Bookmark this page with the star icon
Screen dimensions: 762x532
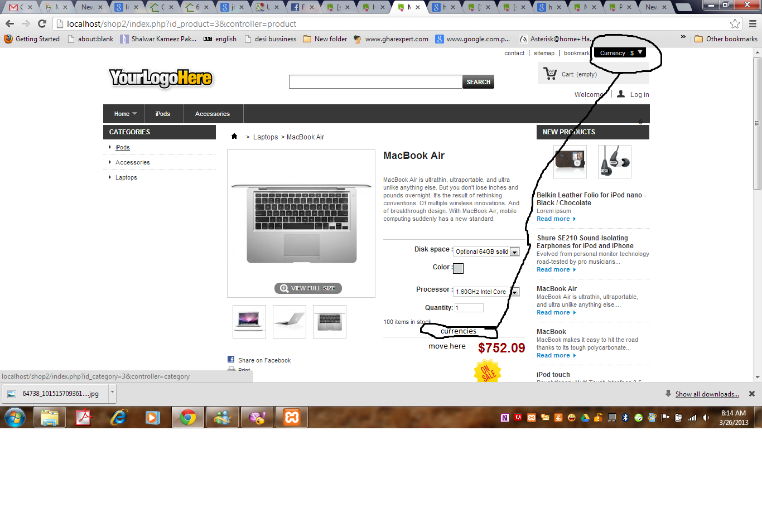point(735,23)
